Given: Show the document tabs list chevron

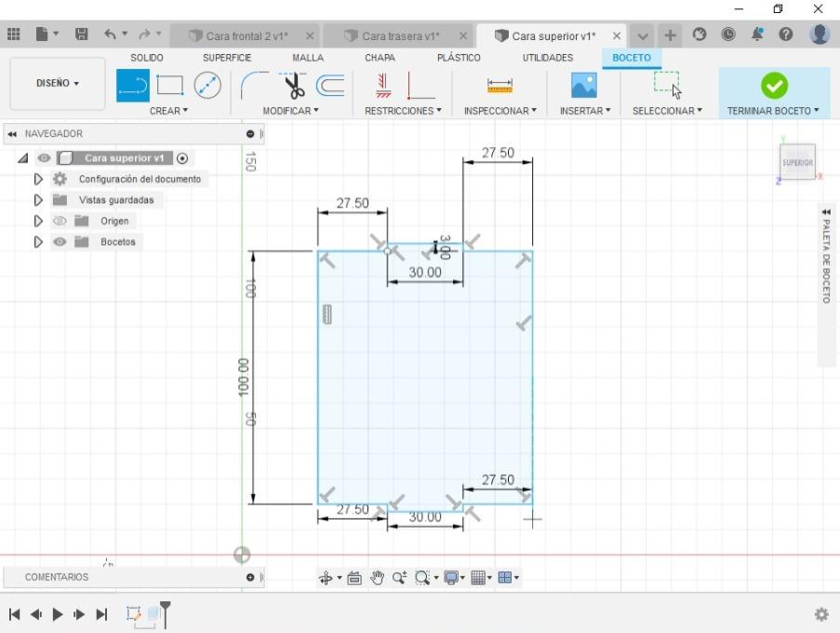Looking at the screenshot, I should click(x=642, y=36).
